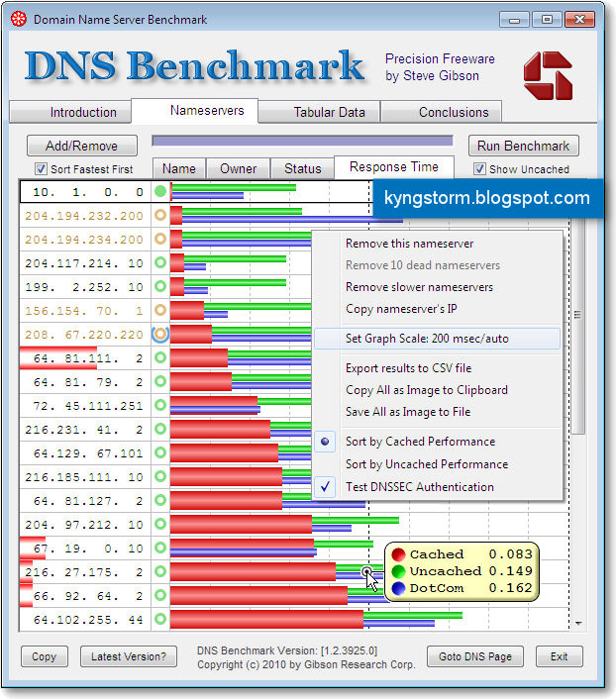Select the 72.45.111.251 IP address
This screenshot has height=699, width=616.
tap(88, 406)
